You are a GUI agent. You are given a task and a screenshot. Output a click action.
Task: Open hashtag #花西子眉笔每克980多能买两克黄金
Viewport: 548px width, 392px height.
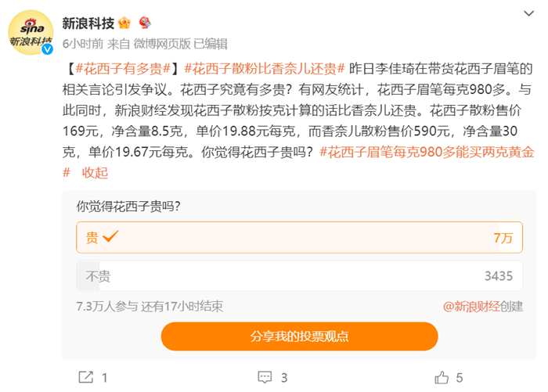pyautogui.click(x=427, y=152)
